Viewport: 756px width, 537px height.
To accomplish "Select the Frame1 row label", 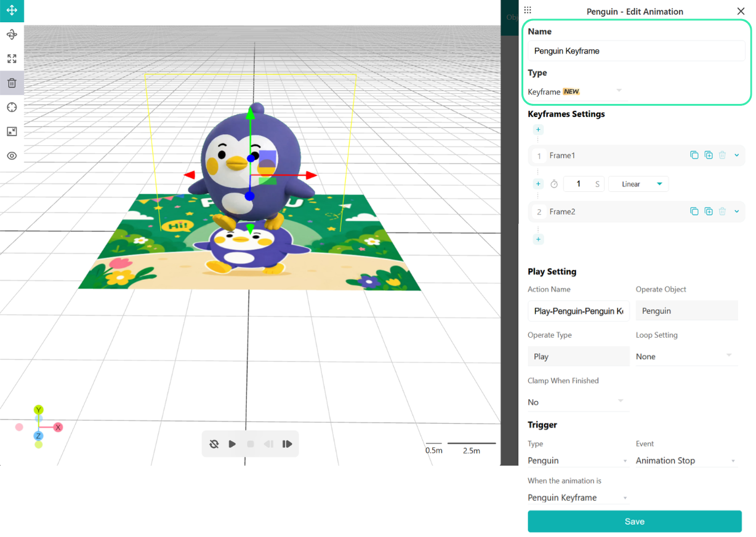I will (562, 156).
